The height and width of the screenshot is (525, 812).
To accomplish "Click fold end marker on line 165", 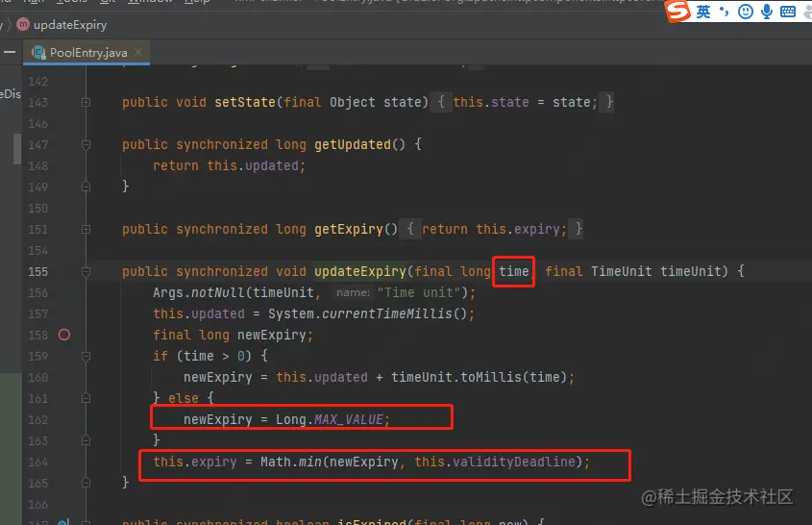I will click(x=86, y=483).
